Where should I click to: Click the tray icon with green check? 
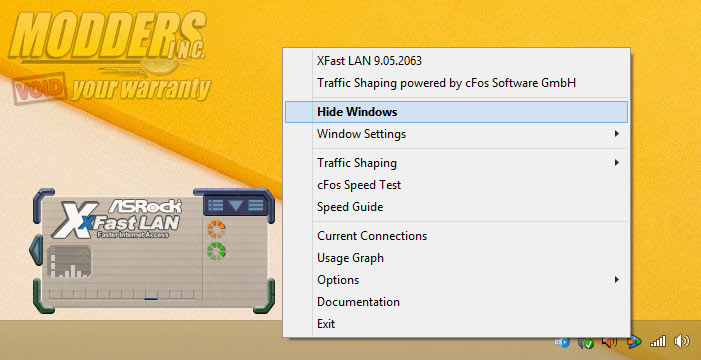[586, 343]
